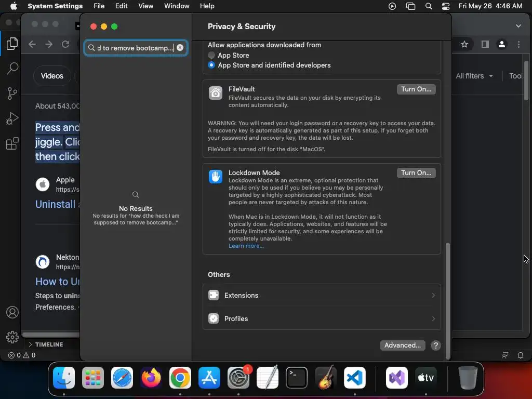532x399 pixels.
Task: Open the Profiles settings row
Action: 322,318
